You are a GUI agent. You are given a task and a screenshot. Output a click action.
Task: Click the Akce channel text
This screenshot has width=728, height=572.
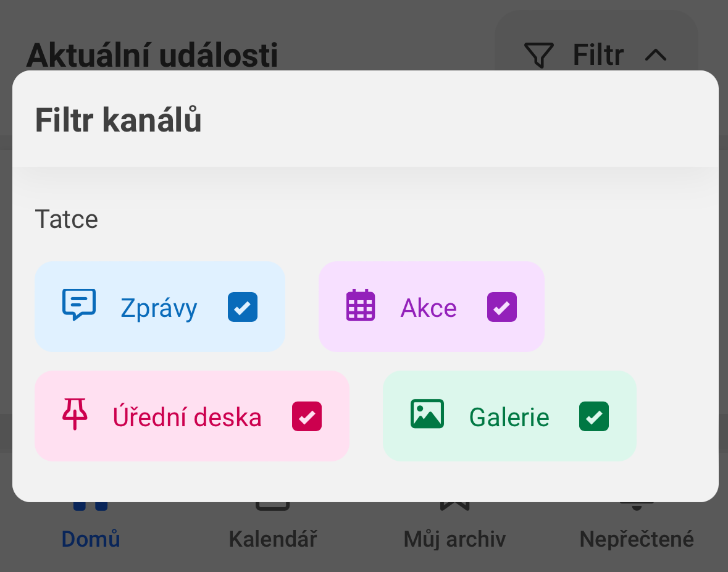pyautogui.click(x=429, y=308)
